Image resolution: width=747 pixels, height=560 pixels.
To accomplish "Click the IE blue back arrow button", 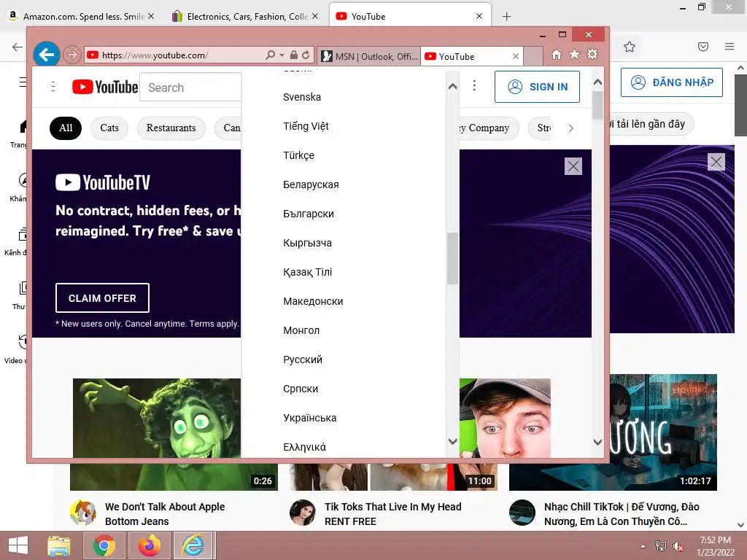I will click(46, 55).
